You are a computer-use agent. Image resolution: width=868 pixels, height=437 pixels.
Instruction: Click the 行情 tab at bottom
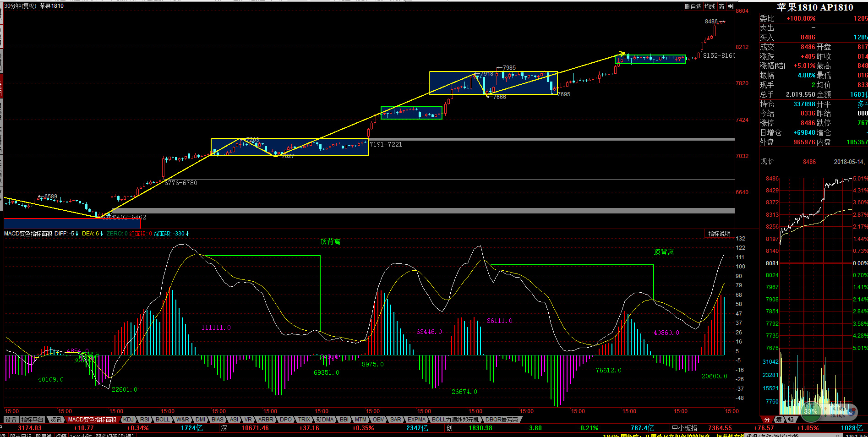(61, 435)
